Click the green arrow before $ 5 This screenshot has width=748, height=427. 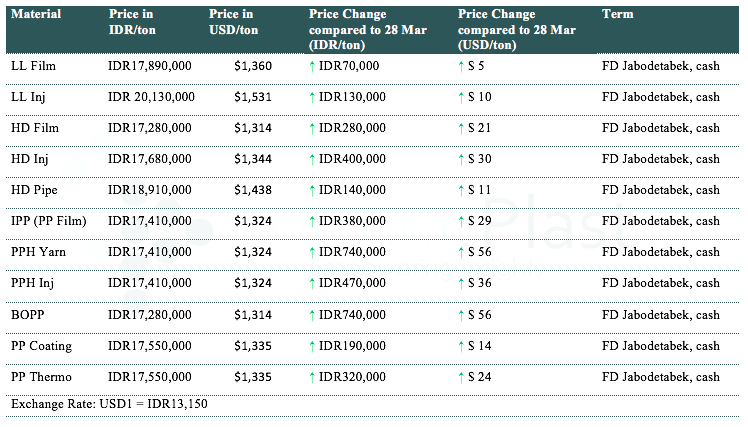point(461,65)
